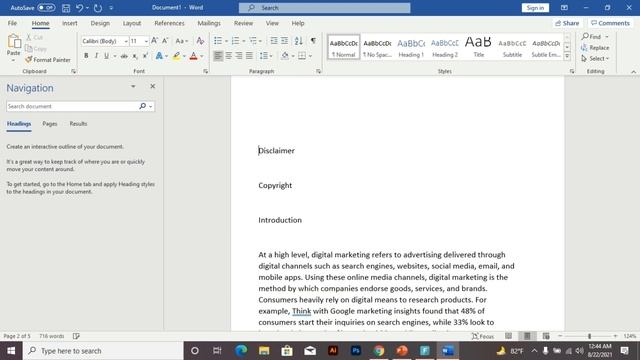
Task: Open the Font dialog launcher
Action: tap(205, 71)
